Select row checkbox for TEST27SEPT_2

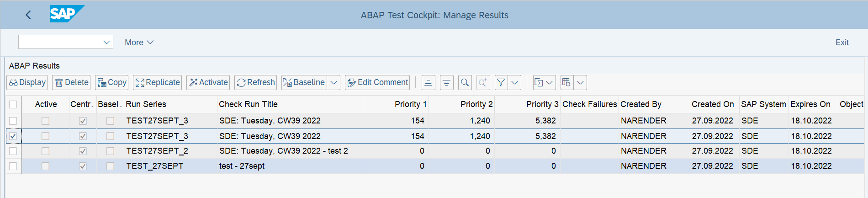pyautogui.click(x=13, y=151)
